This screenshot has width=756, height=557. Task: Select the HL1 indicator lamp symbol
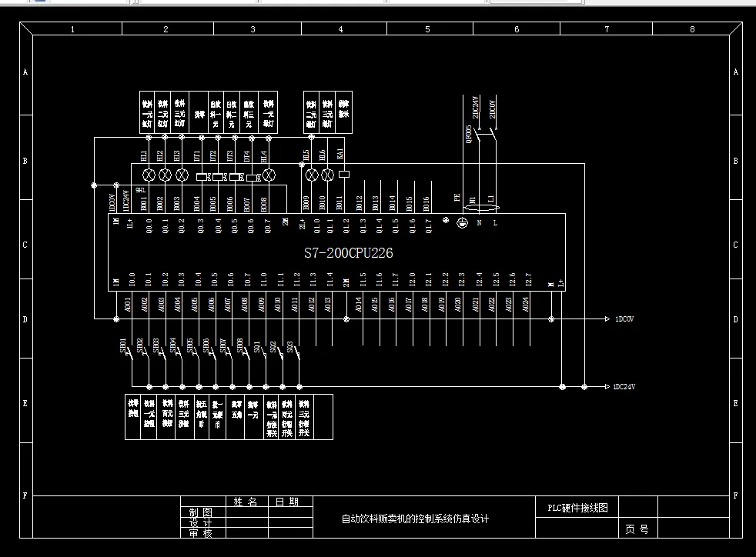click(x=149, y=175)
